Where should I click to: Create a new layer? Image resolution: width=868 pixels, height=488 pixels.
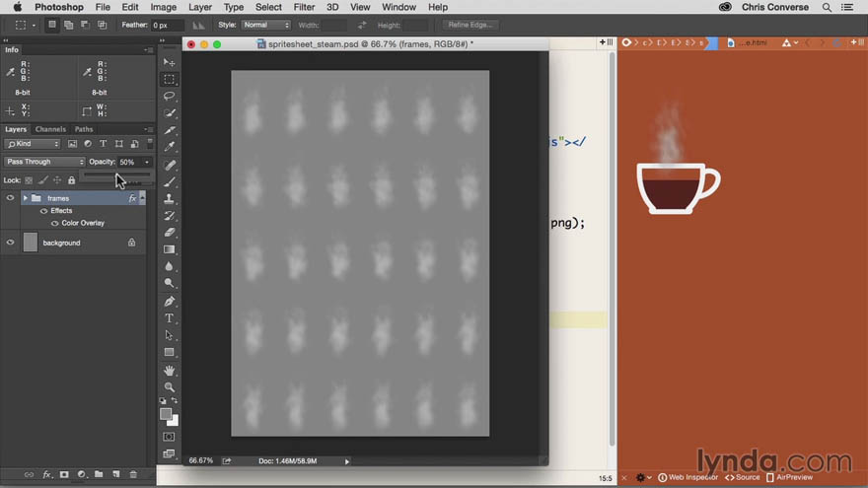(x=115, y=474)
